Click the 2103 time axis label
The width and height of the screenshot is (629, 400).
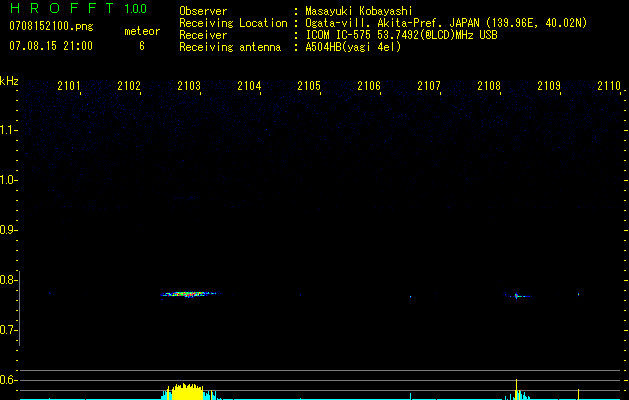point(189,86)
